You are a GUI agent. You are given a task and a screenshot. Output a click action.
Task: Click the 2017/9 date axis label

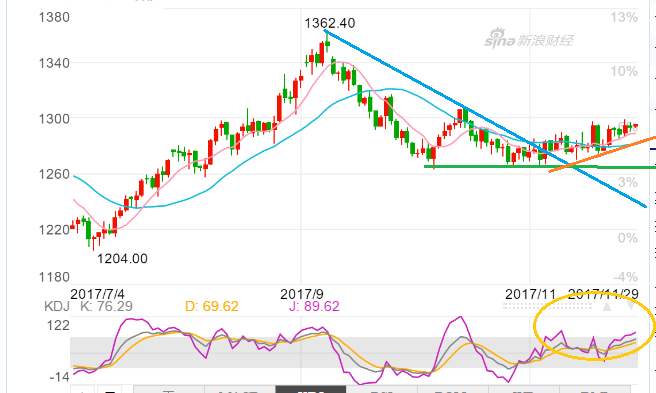[302, 294]
